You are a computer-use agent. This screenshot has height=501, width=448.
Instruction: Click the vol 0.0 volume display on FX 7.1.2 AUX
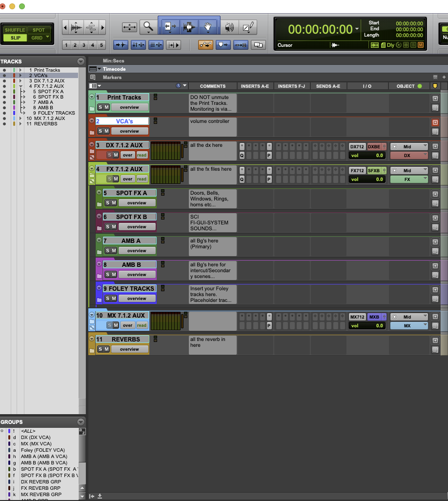tap(367, 179)
